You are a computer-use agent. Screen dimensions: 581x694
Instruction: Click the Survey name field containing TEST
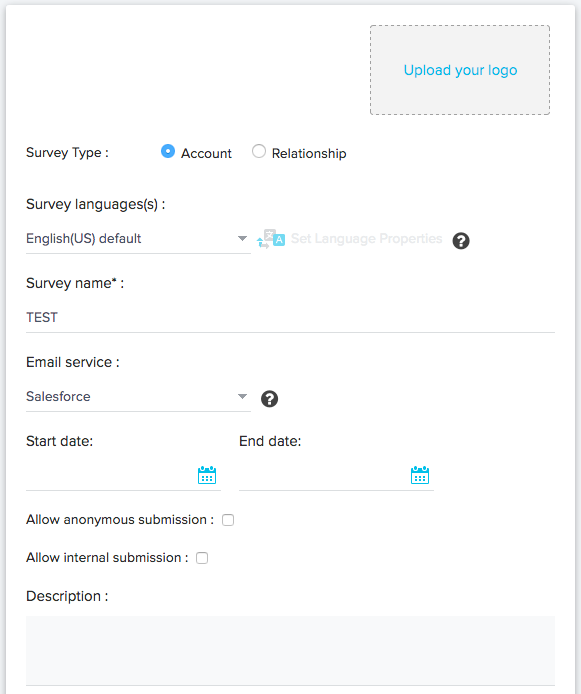(x=290, y=318)
